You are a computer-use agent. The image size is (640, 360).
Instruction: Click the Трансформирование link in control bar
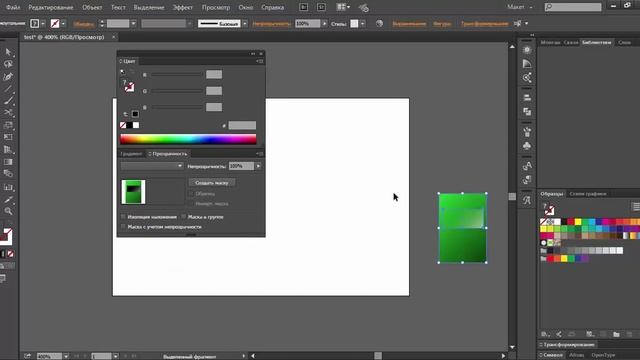click(x=484, y=24)
